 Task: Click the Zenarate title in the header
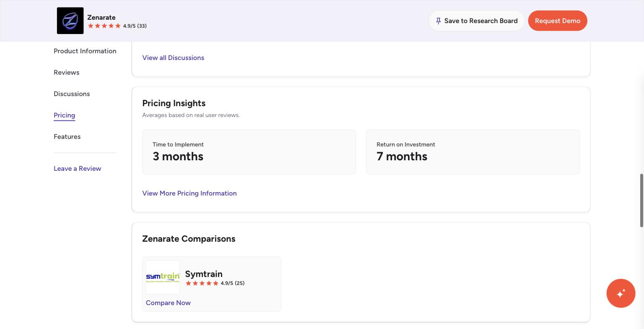click(101, 17)
